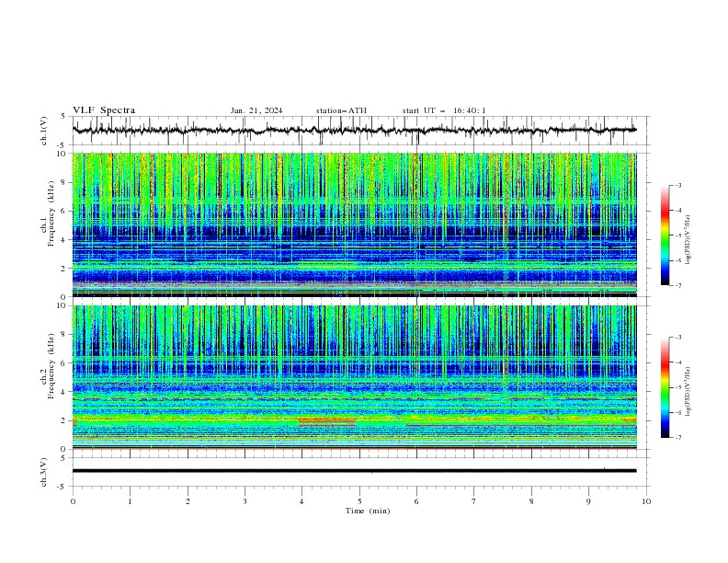The height and width of the screenshot is (563, 728).
Task: Click ch.2 frequency tick label "8"
Action: pyautogui.click(x=65, y=334)
